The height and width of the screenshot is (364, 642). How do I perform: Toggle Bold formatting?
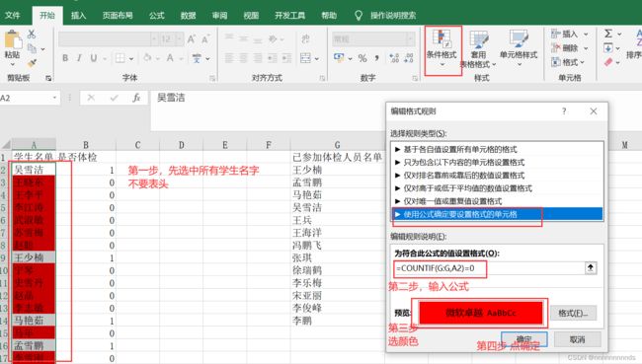point(65,58)
